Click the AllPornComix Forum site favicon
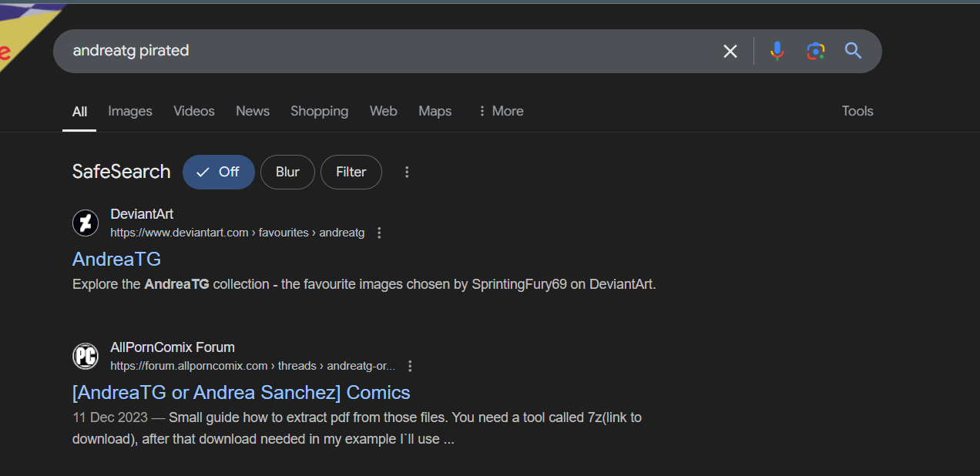The width and height of the screenshot is (980, 476). point(86,357)
